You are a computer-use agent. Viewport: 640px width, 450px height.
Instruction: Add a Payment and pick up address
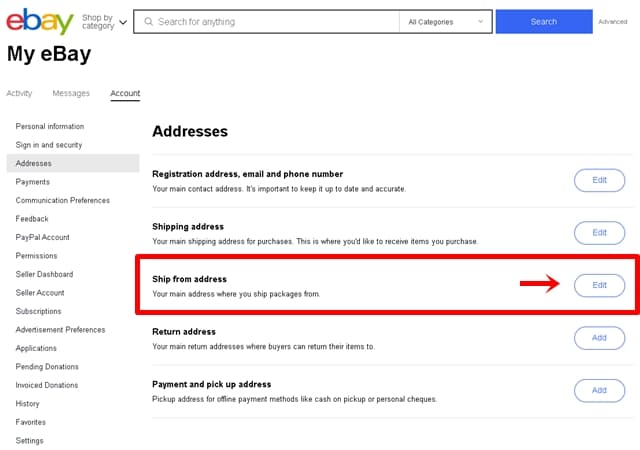tap(599, 390)
